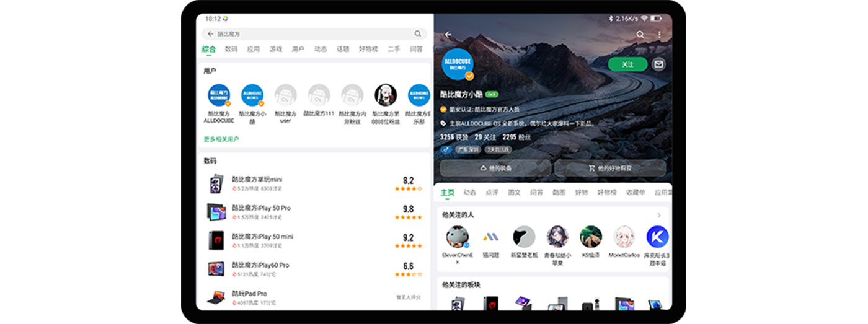Open the three-dot more options menu
Image resolution: width=868 pixels, height=324 pixels.
click(x=659, y=35)
